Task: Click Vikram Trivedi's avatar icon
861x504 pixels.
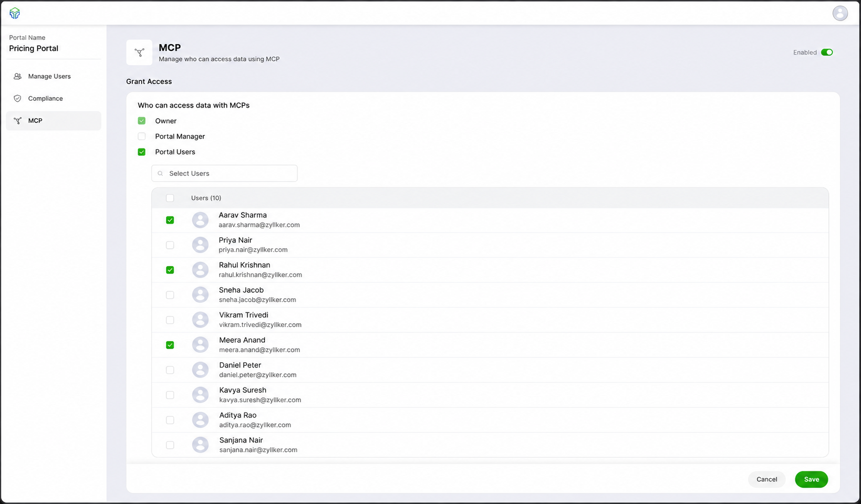Action: coord(200,320)
